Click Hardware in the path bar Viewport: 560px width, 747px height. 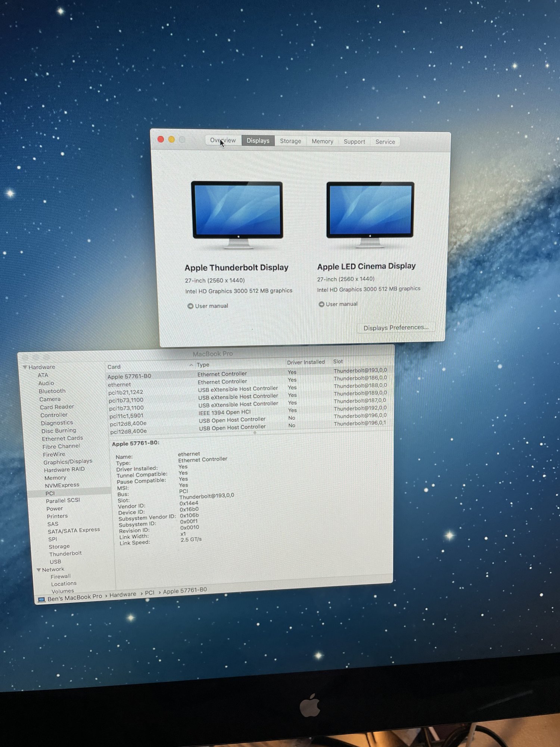click(123, 594)
